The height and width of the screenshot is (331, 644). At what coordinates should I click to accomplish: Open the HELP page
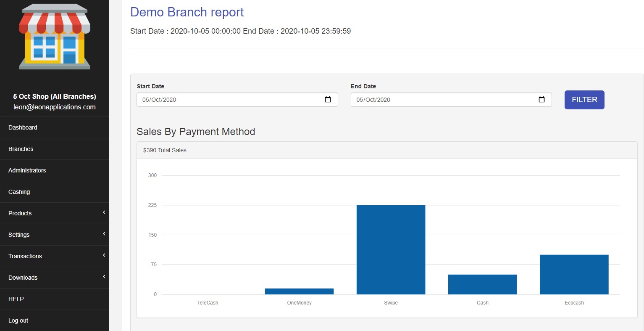coord(16,299)
